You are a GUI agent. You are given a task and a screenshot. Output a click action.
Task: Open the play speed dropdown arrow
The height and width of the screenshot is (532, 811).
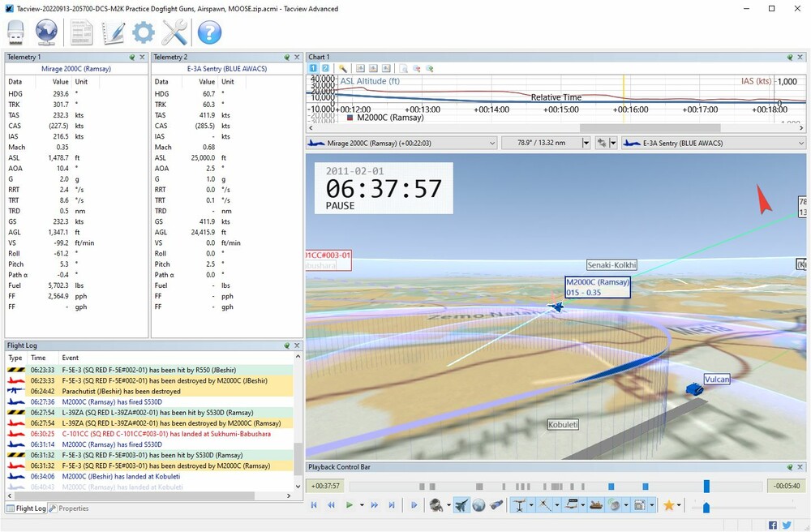[361, 505]
